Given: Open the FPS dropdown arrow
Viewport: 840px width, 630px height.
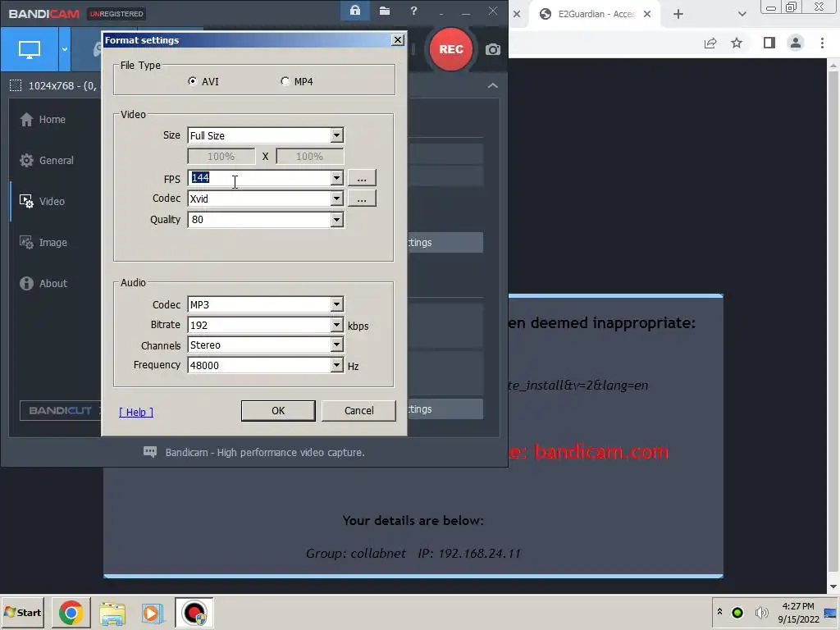Looking at the screenshot, I should pos(336,178).
